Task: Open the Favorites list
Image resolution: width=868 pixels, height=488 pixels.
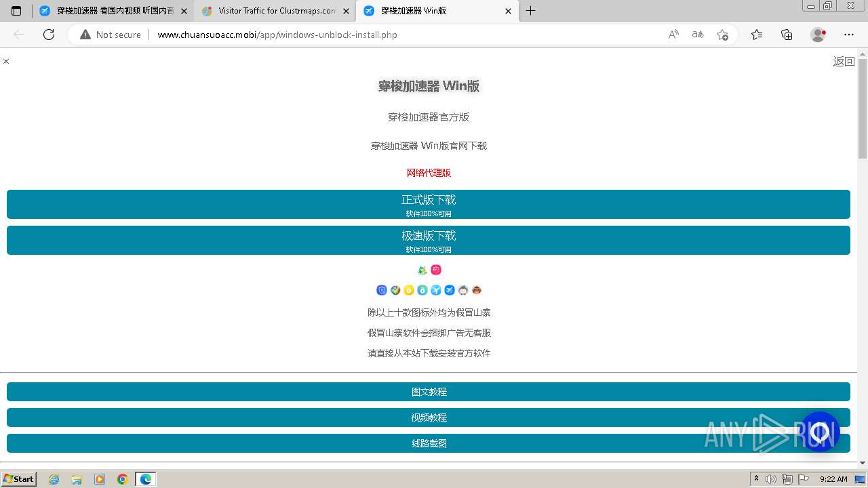Action: 757,35
